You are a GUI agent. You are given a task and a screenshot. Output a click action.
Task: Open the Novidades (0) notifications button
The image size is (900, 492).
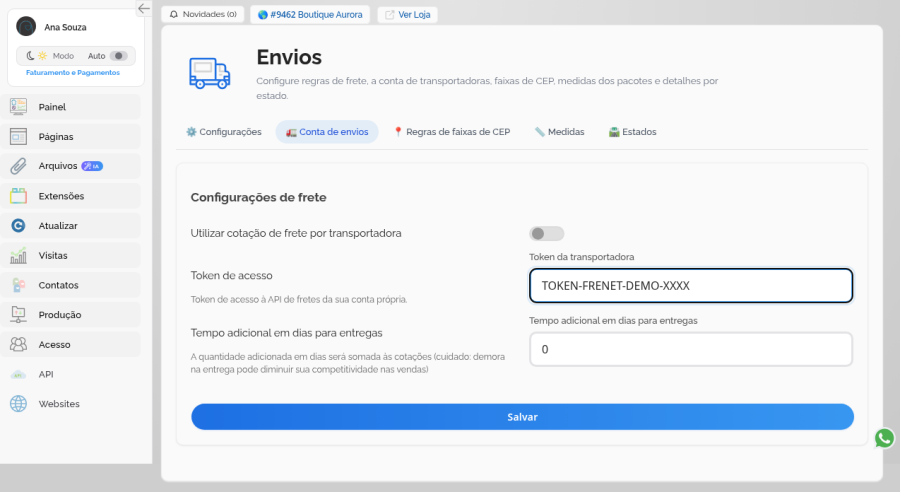(203, 14)
